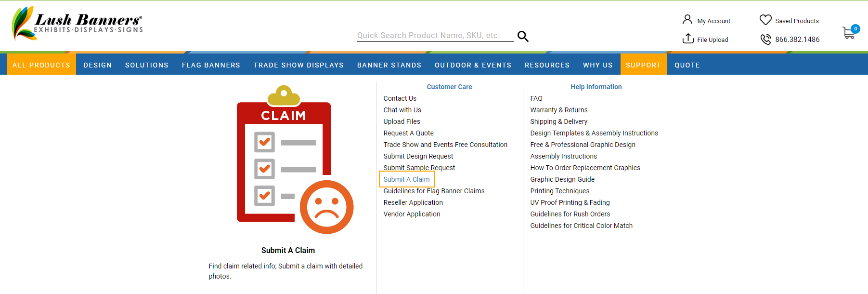Open the Flag Banners menu
The image size is (868, 294).
pyautogui.click(x=211, y=65)
